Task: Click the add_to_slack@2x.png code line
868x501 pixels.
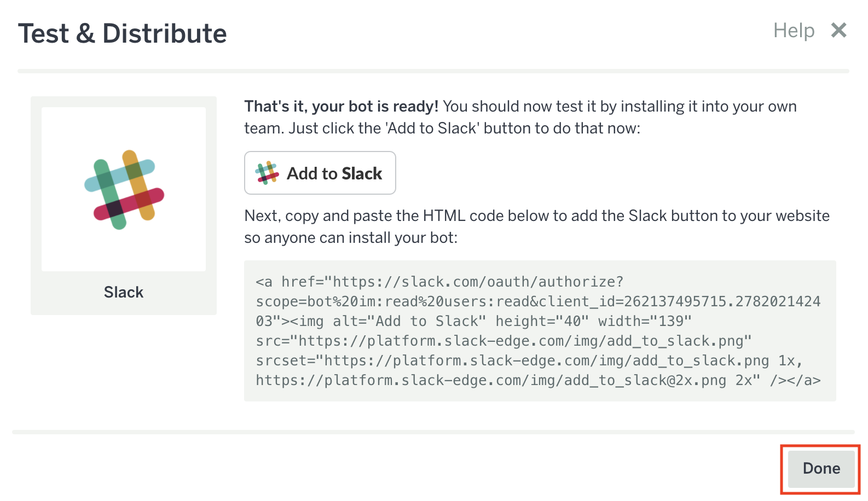Action: [x=537, y=380]
